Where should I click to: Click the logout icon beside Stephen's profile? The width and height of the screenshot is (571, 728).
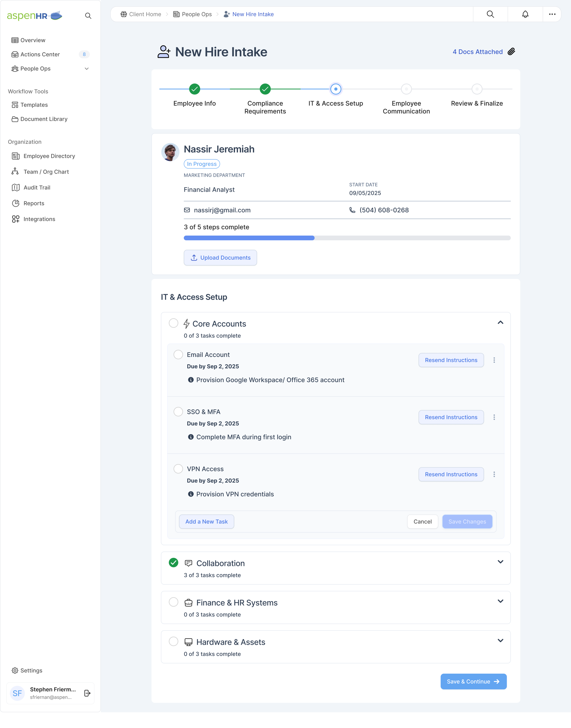[87, 693]
